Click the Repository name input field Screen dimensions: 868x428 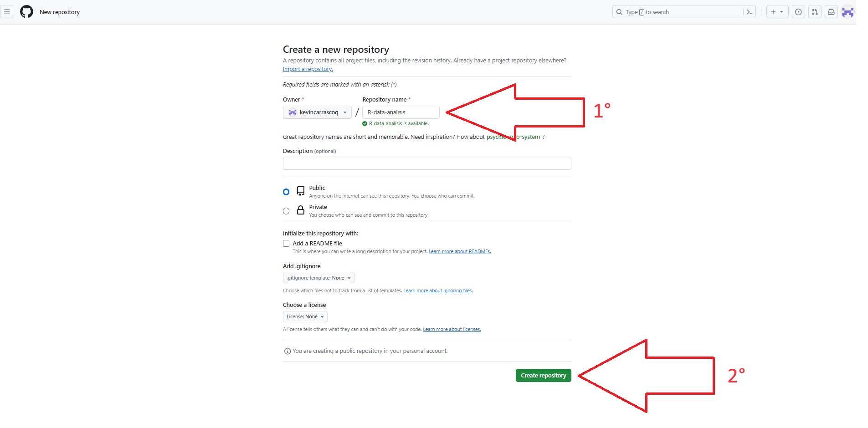(401, 112)
